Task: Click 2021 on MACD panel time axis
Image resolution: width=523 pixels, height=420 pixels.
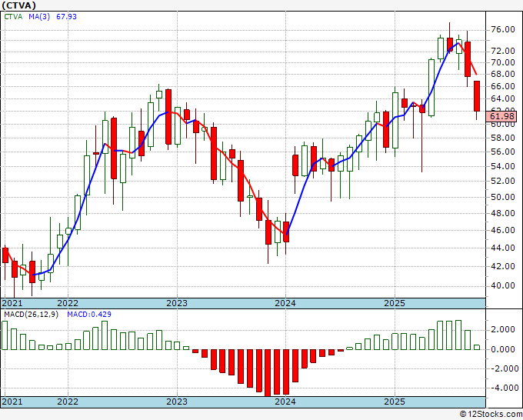Action: pos(12,402)
